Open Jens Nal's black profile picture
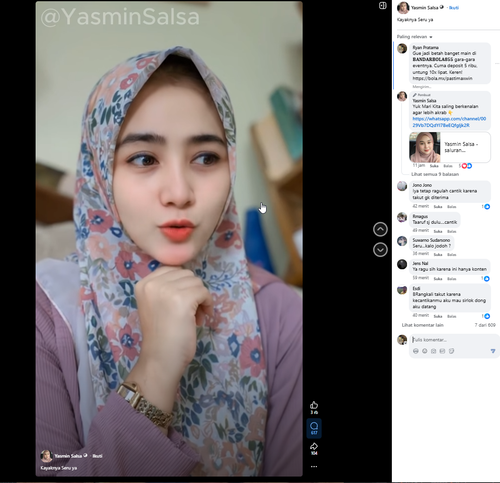 tap(402, 264)
